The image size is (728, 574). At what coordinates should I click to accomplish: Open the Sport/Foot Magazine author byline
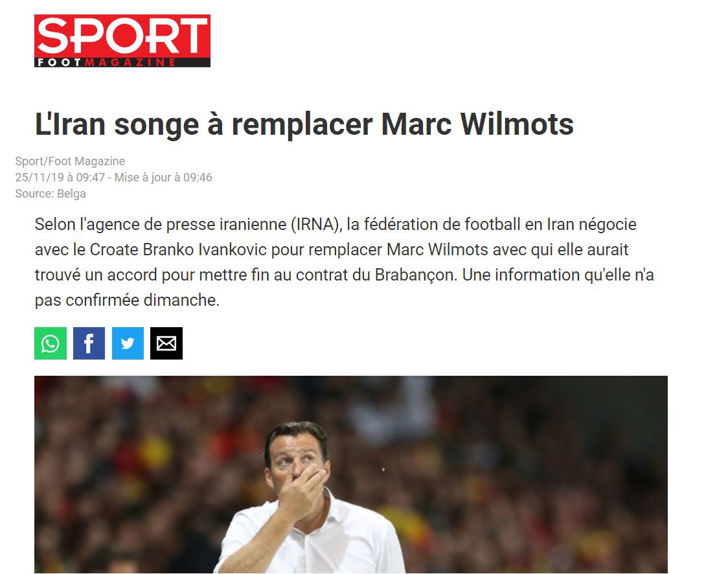[70, 161]
